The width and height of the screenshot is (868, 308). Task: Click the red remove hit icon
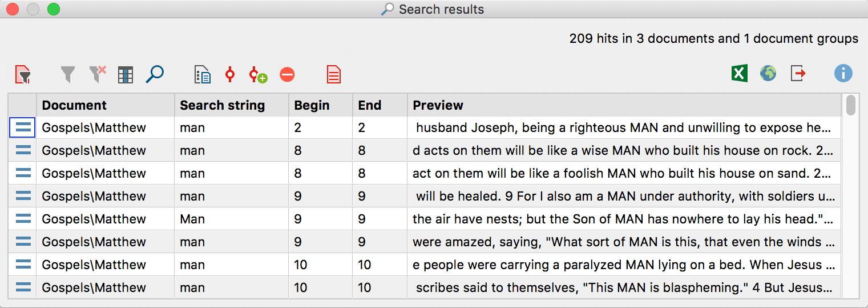coord(287,75)
